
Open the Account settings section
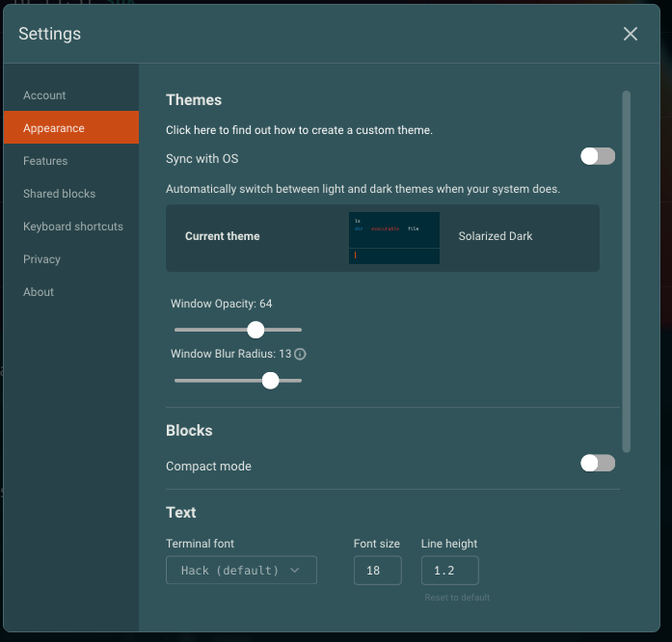71,95
